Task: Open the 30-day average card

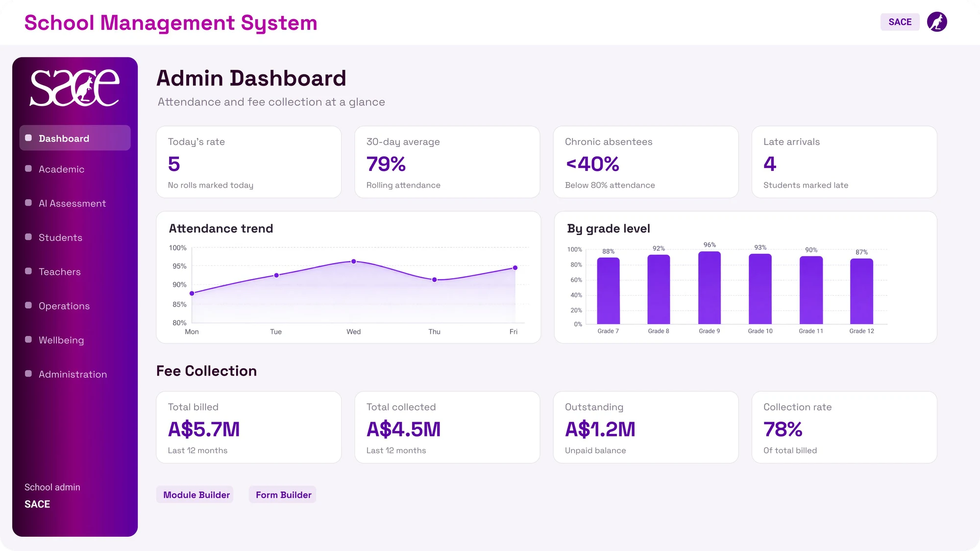Action: [x=447, y=162]
